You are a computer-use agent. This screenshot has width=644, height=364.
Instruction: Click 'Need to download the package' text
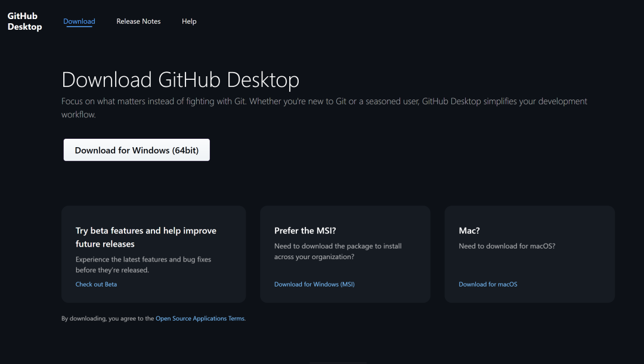pos(338,251)
